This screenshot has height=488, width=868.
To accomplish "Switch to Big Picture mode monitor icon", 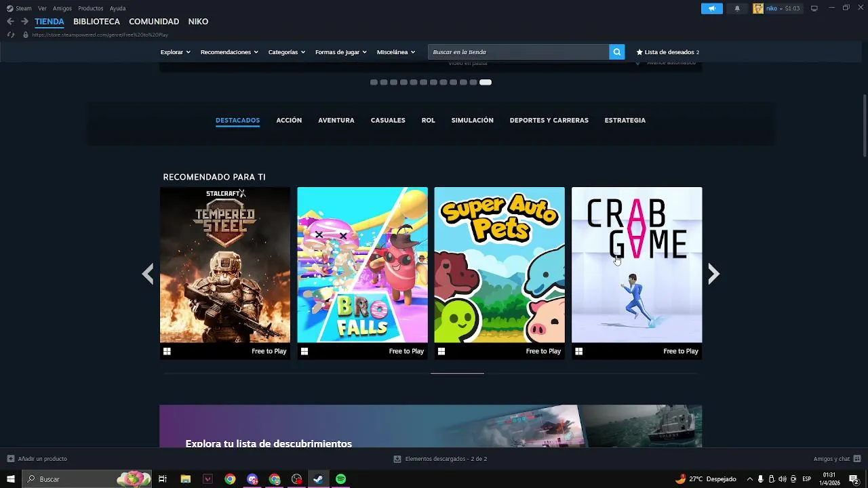I will [x=814, y=8].
